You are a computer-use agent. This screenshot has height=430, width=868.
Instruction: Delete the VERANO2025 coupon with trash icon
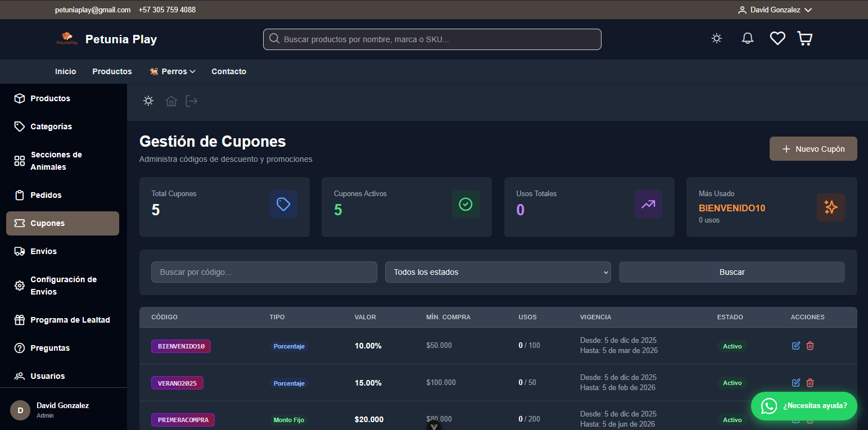(x=810, y=383)
